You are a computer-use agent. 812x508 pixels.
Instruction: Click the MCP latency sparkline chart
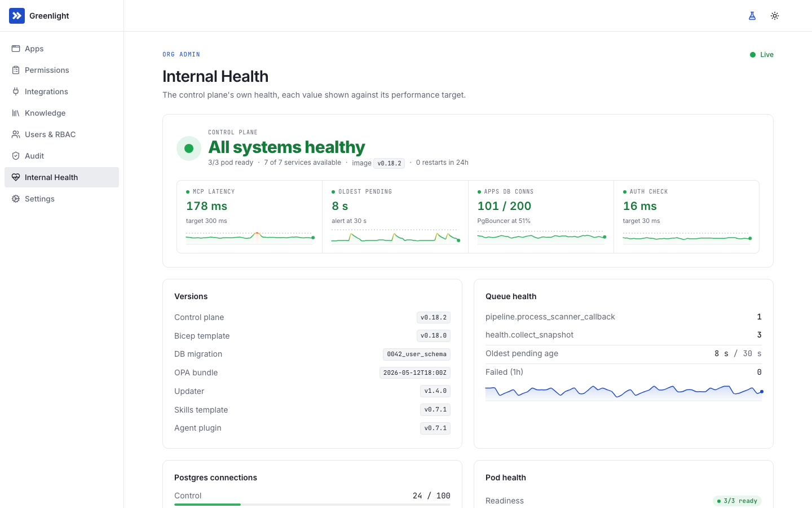(x=250, y=237)
